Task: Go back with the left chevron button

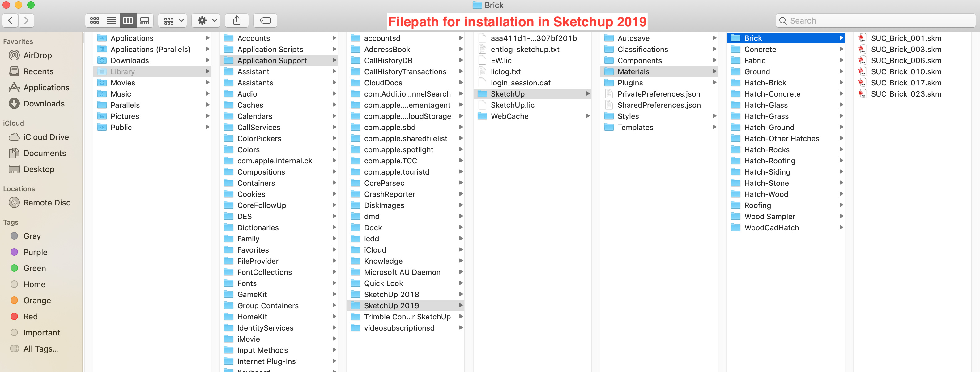Action: 11,20
